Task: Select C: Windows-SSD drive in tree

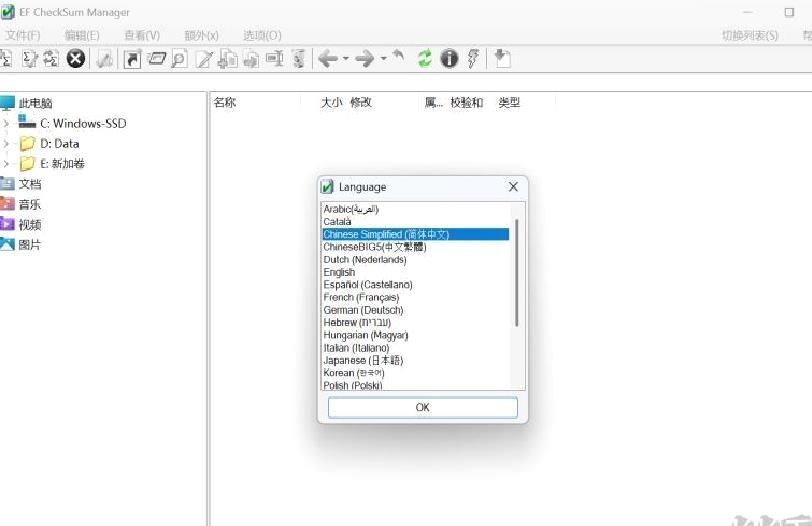Action: tap(83, 123)
